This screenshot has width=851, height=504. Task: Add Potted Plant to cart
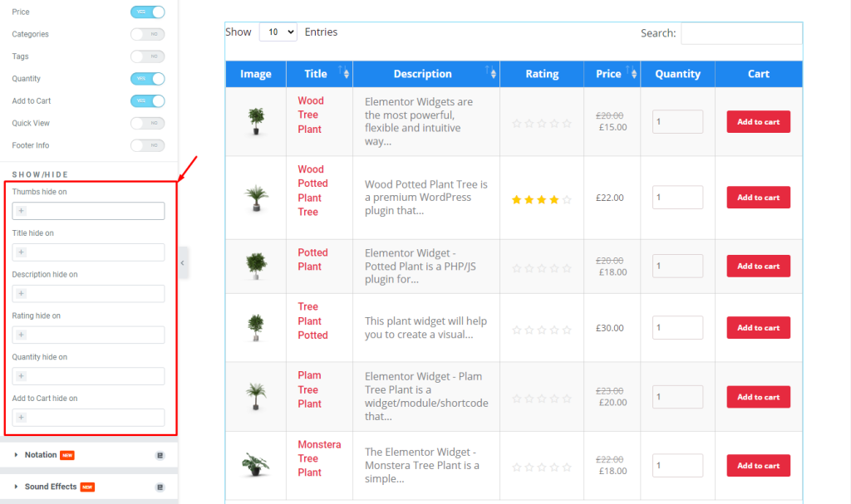coord(758,266)
